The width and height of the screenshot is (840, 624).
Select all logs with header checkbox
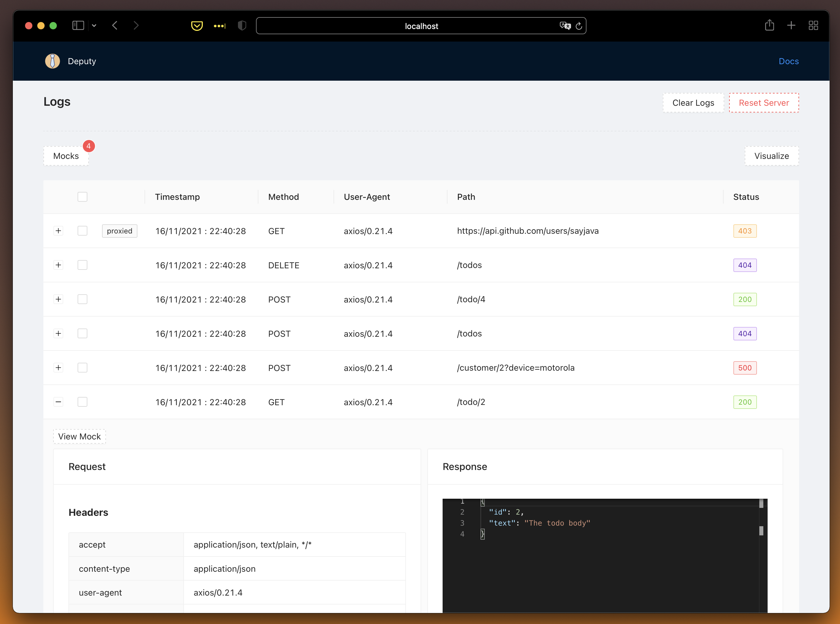82,197
